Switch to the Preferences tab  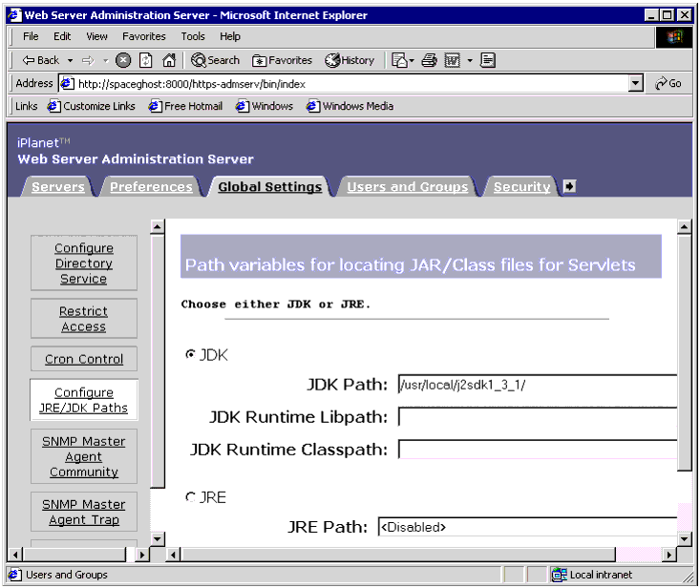coord(151,186)
